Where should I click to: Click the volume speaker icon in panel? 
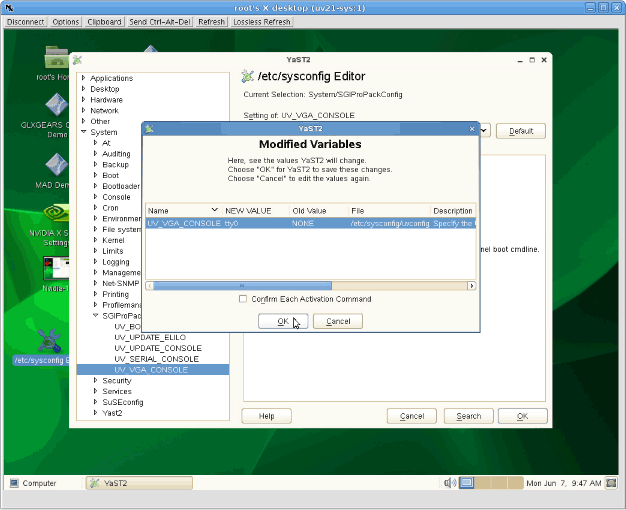[x=450, y=483]
